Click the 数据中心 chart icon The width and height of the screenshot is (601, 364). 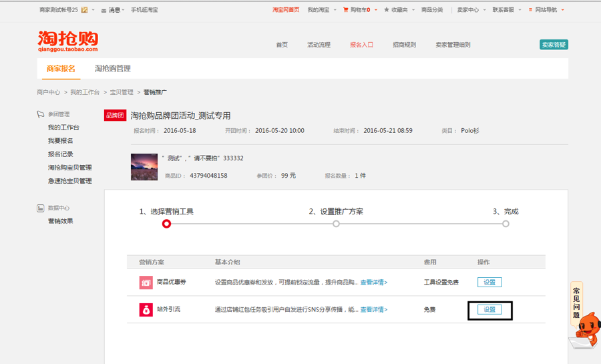click(40, 208)
